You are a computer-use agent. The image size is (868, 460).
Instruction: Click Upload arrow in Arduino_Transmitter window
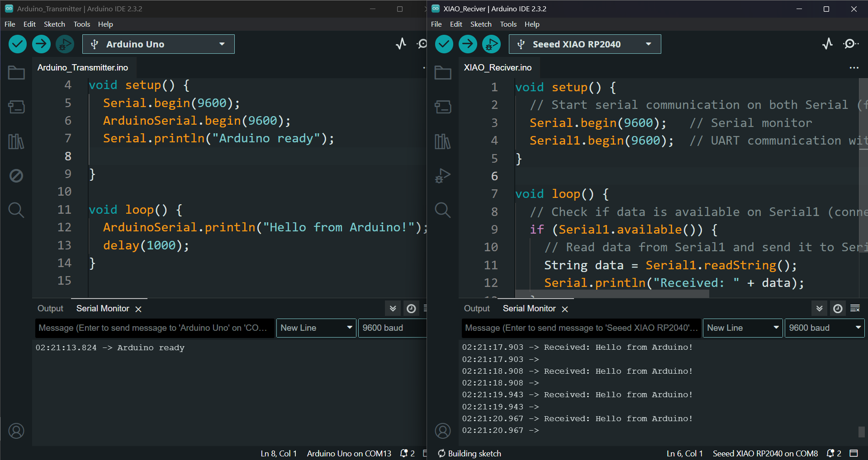(41, 44)
